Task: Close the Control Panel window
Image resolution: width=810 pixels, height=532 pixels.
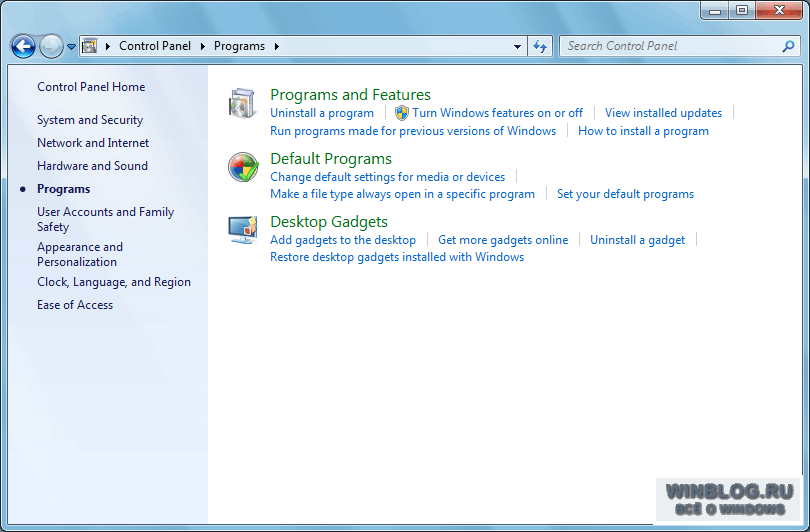Action: point(779,10)
